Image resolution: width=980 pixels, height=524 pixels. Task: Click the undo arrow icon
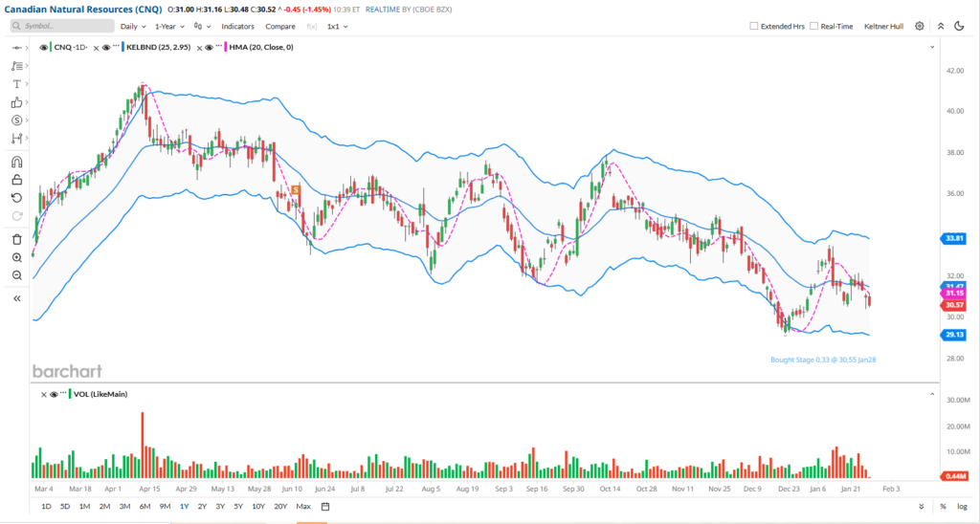pos(16,197)
